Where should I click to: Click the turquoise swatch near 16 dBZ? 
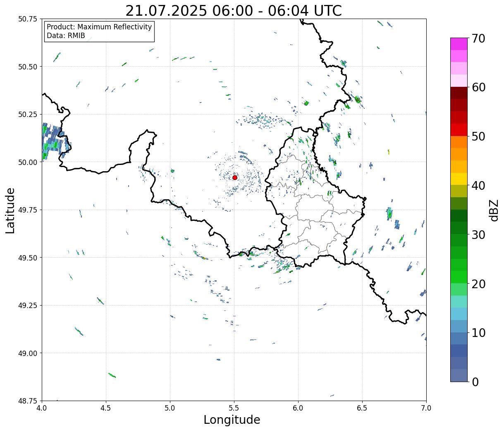tap(459, 302)
